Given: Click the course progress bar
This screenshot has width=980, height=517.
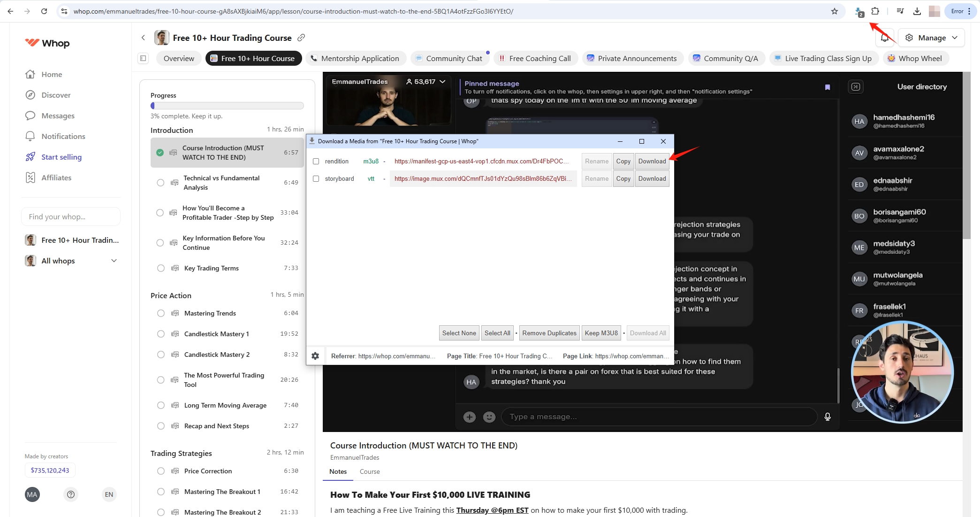Looking at the screenshot, I should point(227,106).
